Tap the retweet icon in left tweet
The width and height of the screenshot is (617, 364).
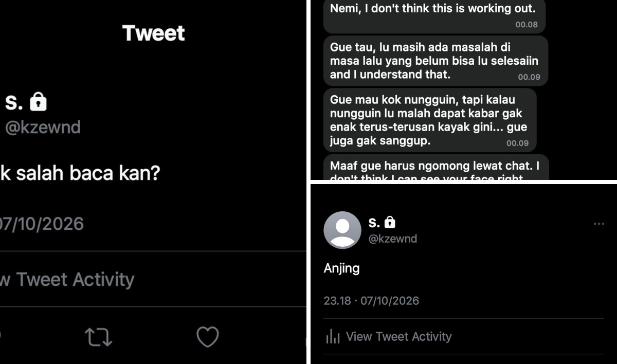pyautogui.click(x=98, y=337)
